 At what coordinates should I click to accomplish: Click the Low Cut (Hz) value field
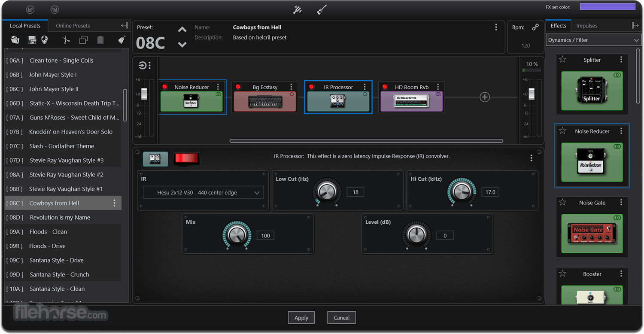[355, 192]
